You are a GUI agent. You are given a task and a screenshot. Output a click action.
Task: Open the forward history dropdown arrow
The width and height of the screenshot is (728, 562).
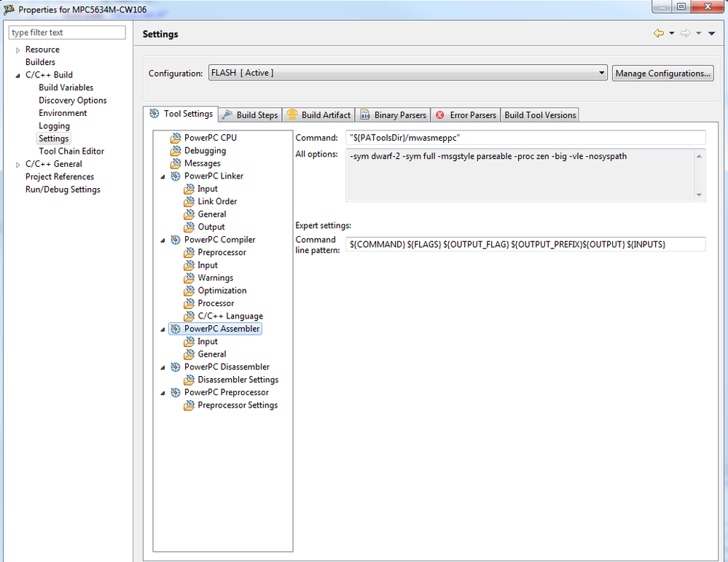699,34
